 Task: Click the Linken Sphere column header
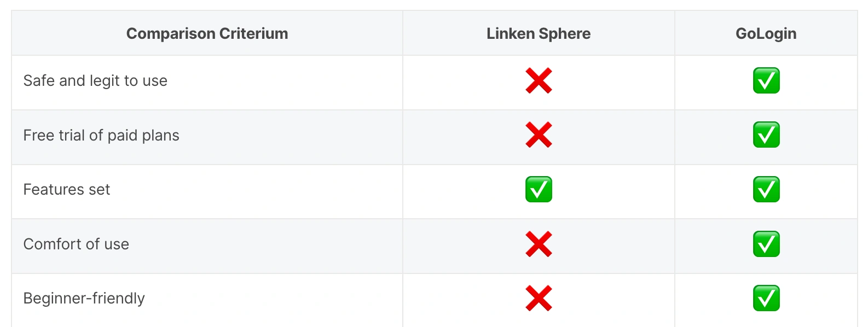click(x=539, y=34)
